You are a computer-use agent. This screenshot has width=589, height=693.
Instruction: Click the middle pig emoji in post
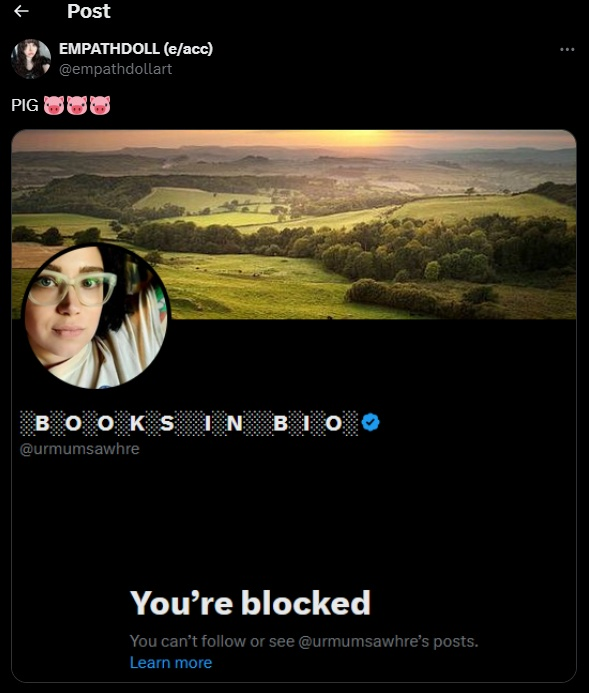pos(77,105)
